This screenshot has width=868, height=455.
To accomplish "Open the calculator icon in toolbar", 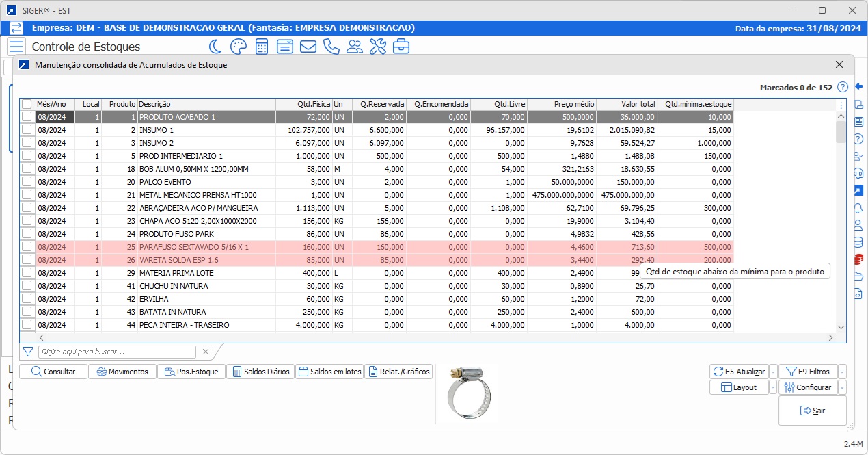I will (x=261, y=47).
